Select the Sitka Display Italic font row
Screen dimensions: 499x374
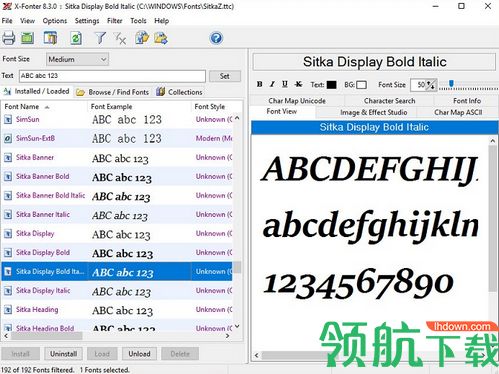pos(117,291)
